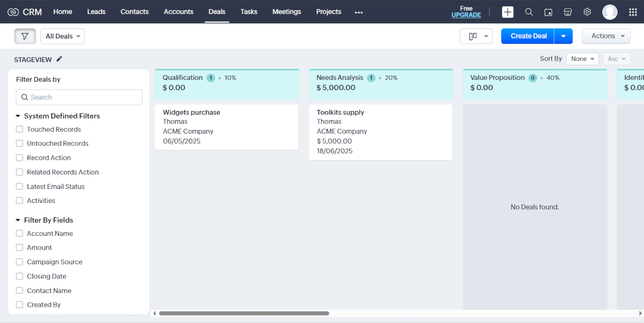Switch to the Leads tab
This screenshot has height=323, width=644.
96,12
